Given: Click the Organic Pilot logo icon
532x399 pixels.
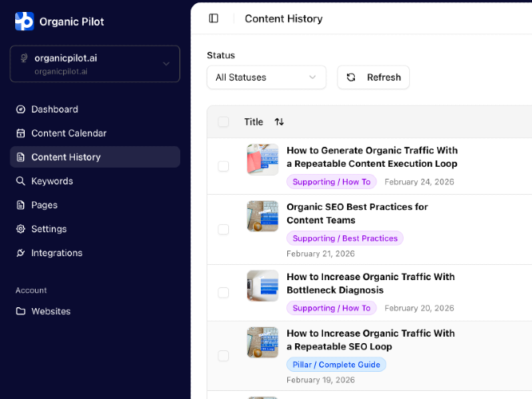Looking at the screenshot, I should [x=24, y=22].
